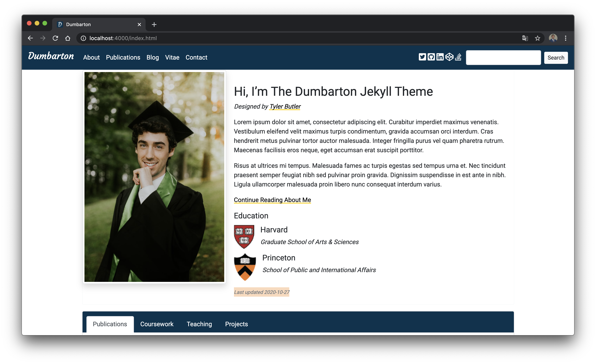The image size is (596, 364).
Task: Click the Tyler Butler link
Action: (285, 107)
